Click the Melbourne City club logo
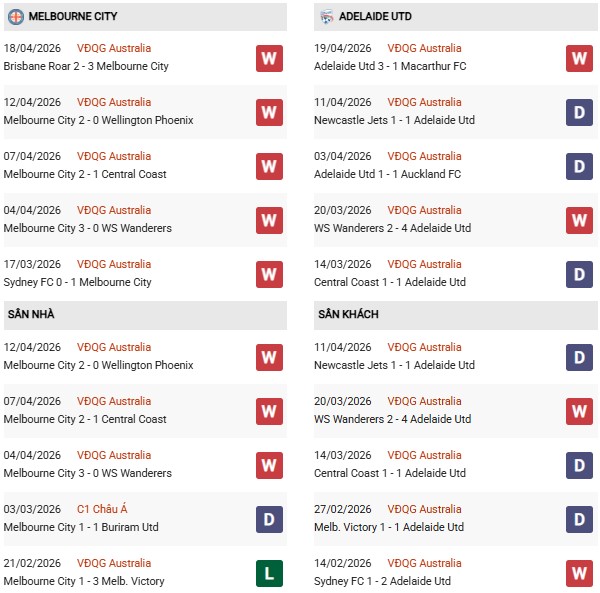Viewport: 600px width, 593px height. click(x=16, y=17)
